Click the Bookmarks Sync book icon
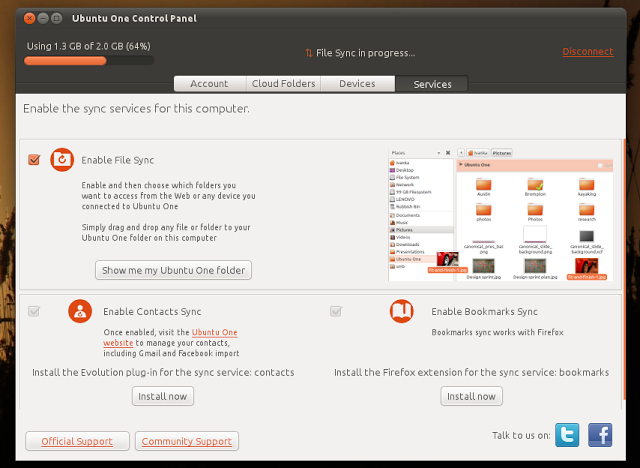 point(402,311)
